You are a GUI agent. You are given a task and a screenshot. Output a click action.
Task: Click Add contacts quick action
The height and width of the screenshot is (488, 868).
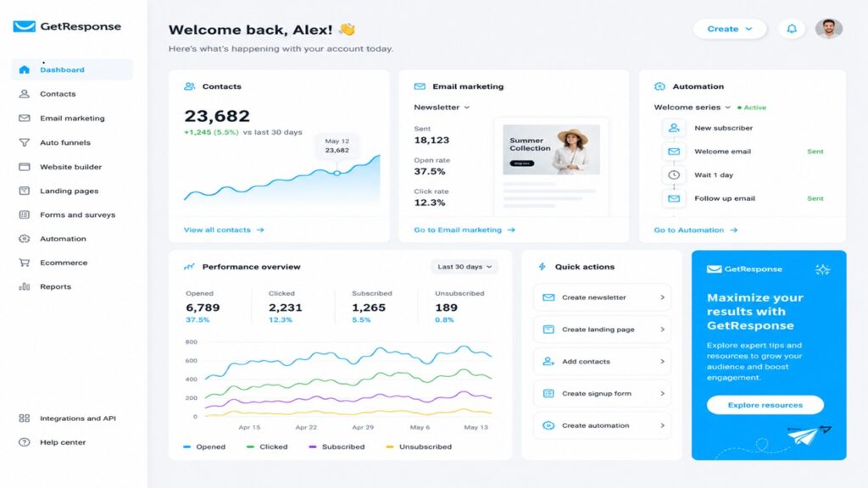point(603,362)
